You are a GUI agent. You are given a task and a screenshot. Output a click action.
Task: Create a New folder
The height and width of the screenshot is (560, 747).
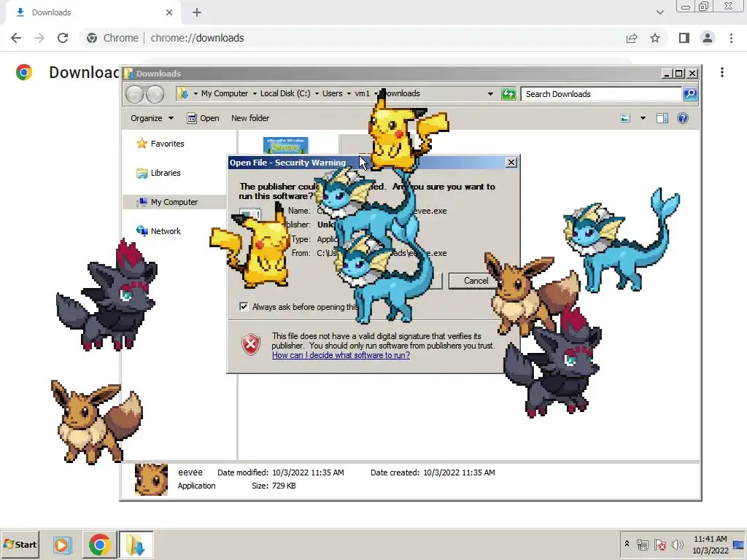250,118
